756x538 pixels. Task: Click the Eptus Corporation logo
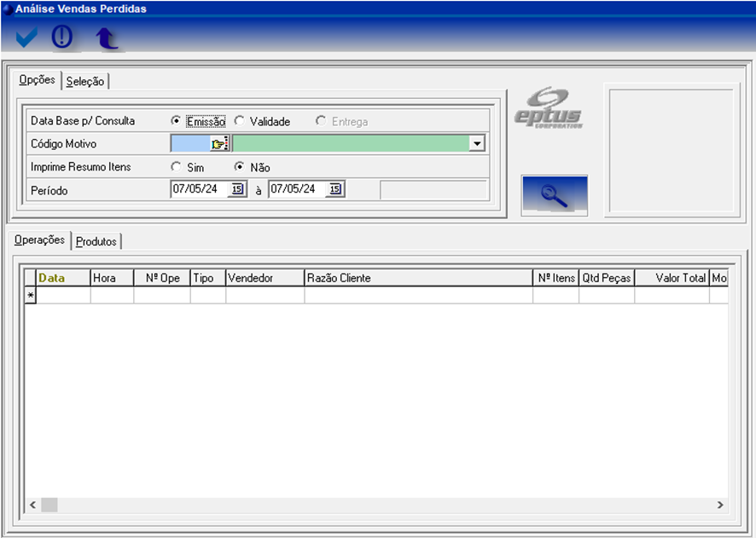click(x=549, y=109)
